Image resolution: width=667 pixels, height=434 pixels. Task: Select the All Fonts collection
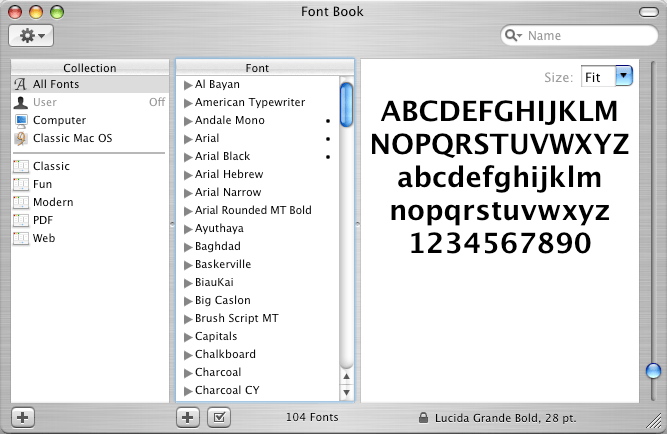click(x=90, y=84)
